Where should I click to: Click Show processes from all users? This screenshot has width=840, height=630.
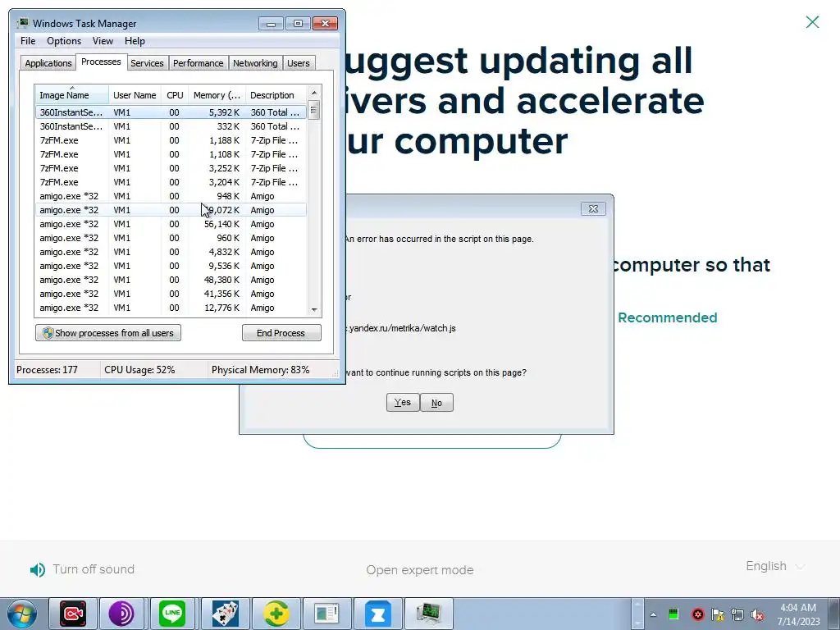coord(108,333)
